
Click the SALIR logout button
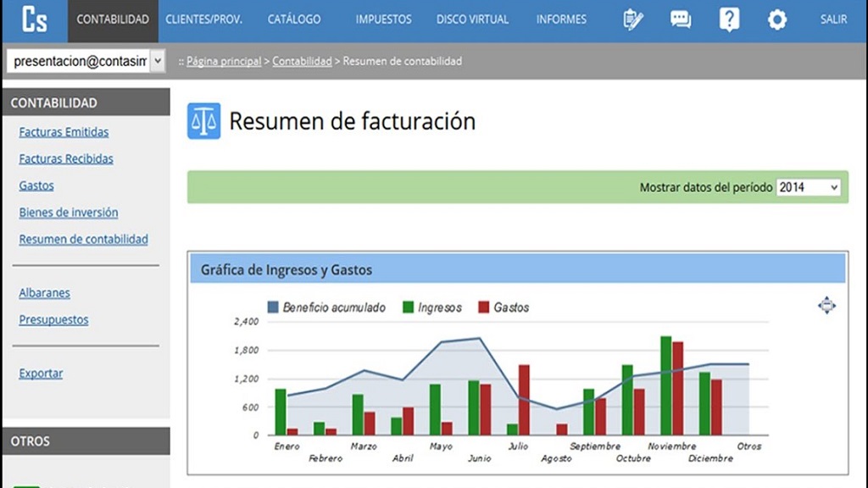(x=833, y=19)
